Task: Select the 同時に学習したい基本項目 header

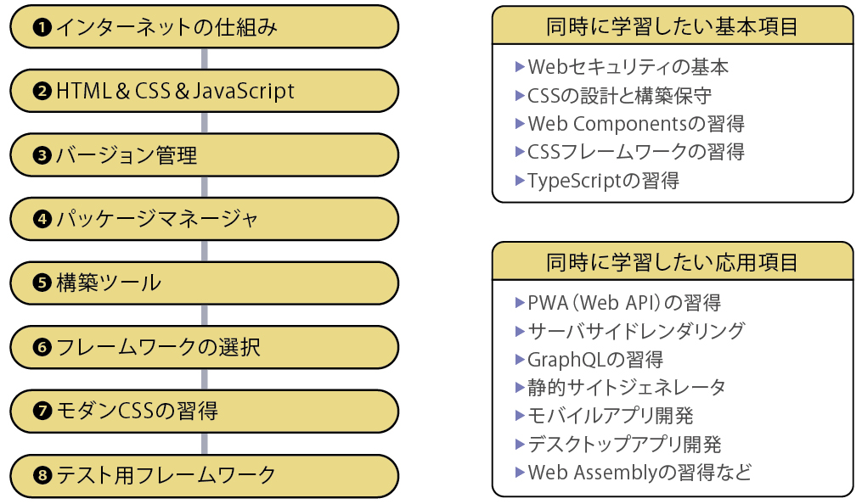Action: click(672, 26)
